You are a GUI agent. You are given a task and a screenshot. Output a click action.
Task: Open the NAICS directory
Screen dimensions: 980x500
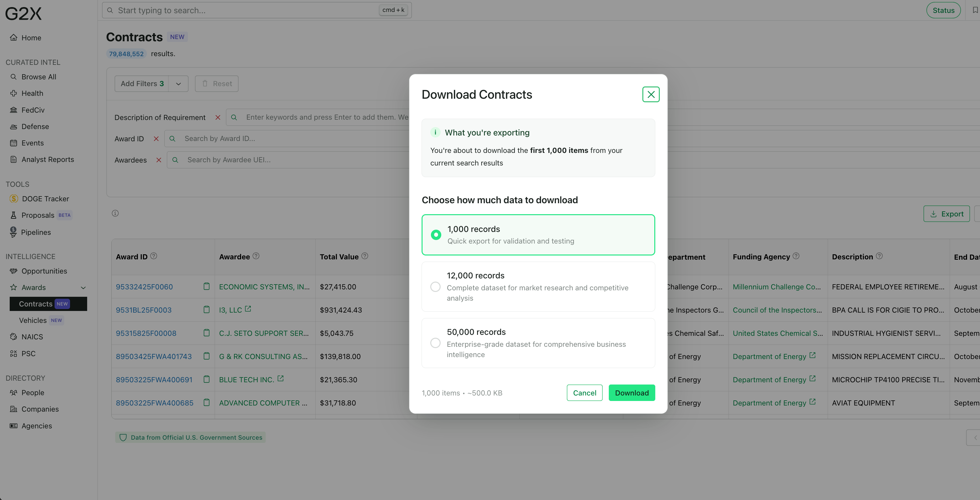(x=32, y=336)
